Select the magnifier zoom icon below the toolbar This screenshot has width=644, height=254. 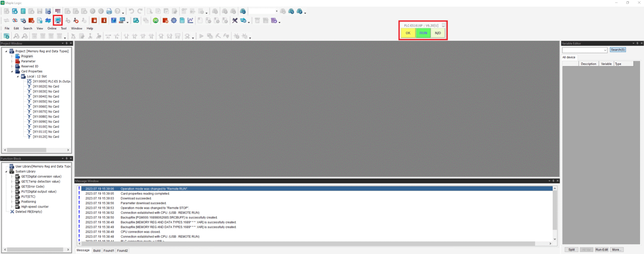click(x=16, y=36)
